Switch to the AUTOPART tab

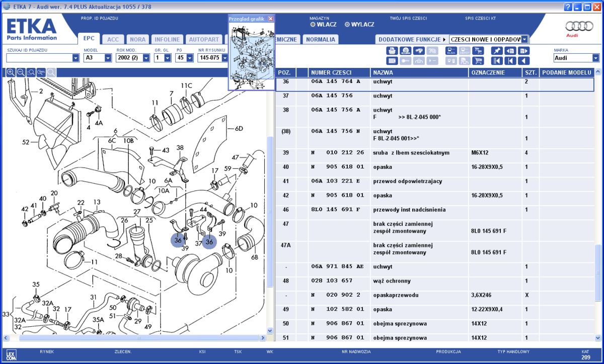pyautogui.click(x=204, y=39)
